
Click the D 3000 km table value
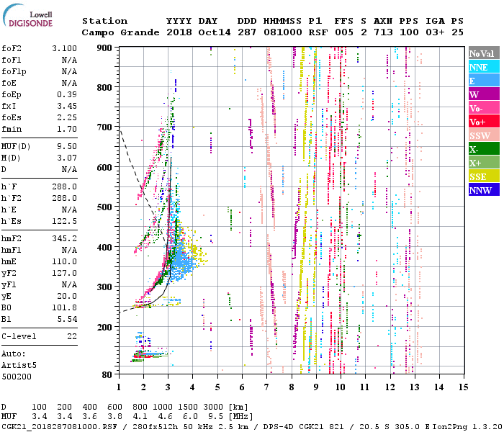click(x=213, y=408)
